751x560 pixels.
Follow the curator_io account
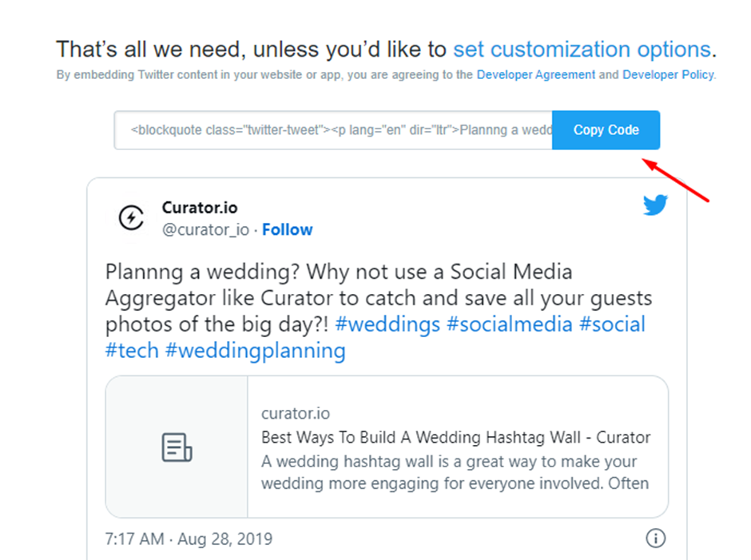[x=287, y=230]
